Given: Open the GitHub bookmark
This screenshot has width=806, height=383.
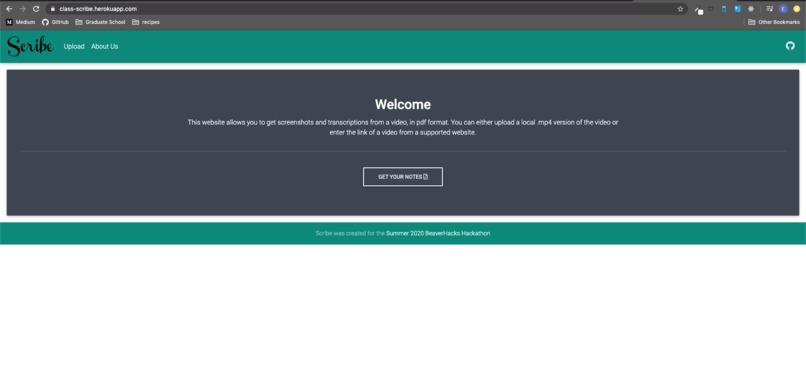Looking at the screenshot, I should (55, 22).
